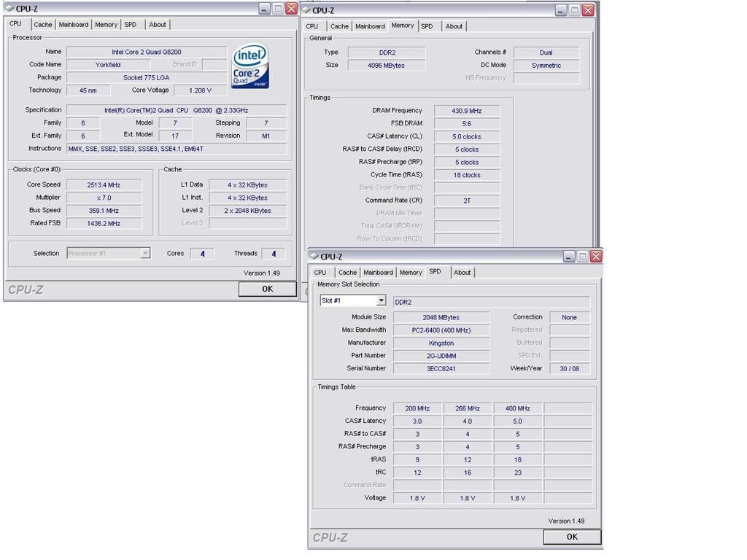Switch to Cache tab in the processor window
The image size is (747, 560).
coord(43,25)
